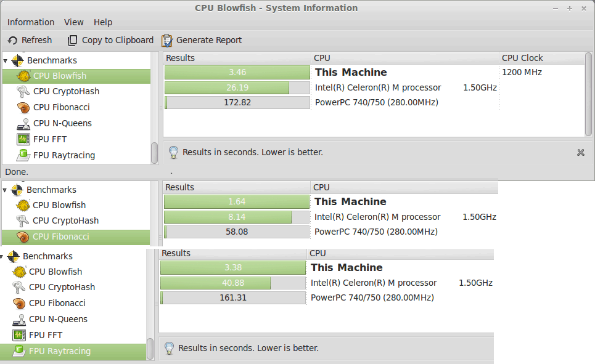Click the 58.08 result bar
Screen dimensions: 595x364
point(236,232)
